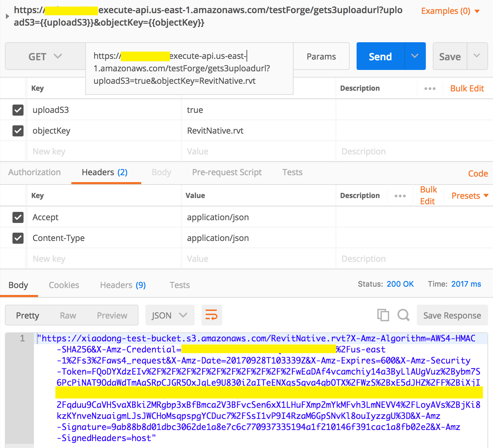This screenshot has width=493, height=448.
Task: Open the params table three-dot options
Action: [x=430, y=89]
